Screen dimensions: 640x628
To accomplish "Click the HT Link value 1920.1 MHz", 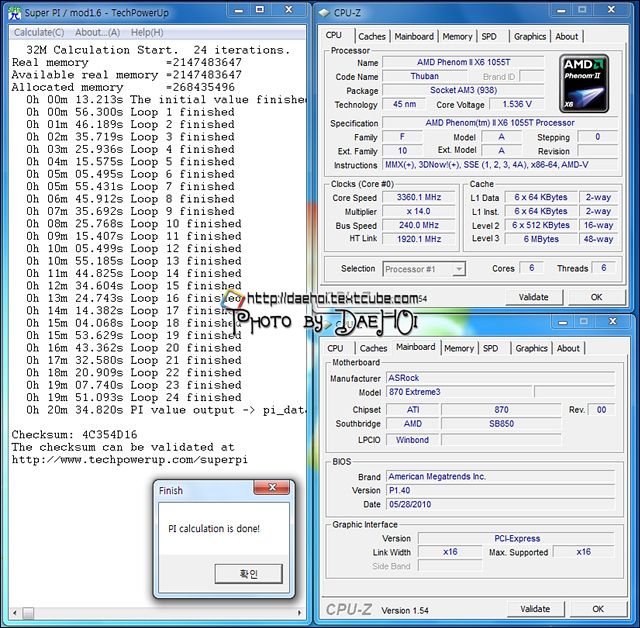I will click(x=419, y=239).
